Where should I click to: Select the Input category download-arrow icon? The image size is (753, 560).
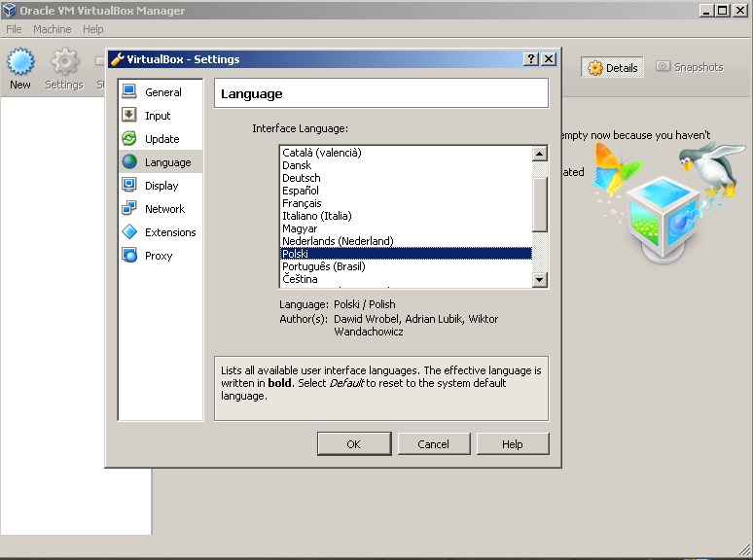click(128, 115)
